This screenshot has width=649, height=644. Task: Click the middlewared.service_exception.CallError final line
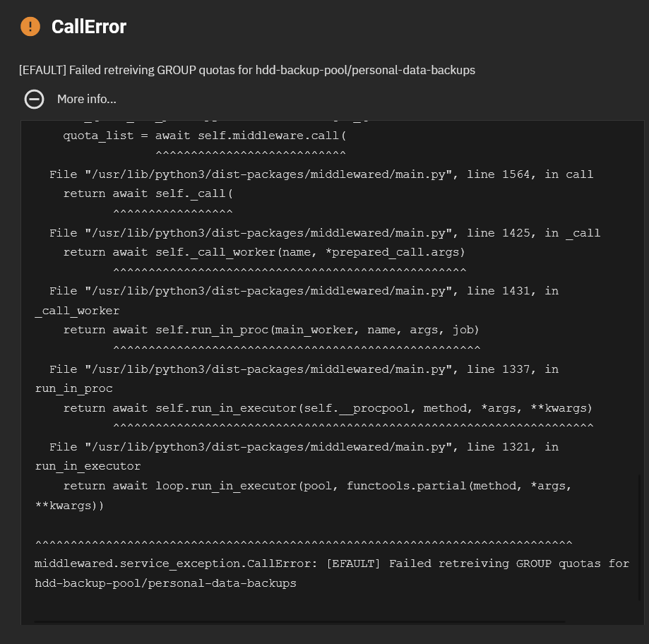(332, 563)
